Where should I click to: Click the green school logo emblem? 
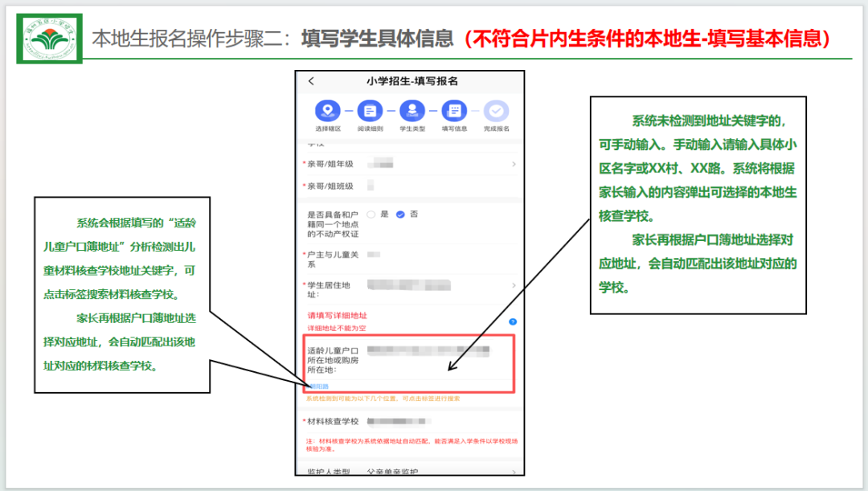[50, 39]
